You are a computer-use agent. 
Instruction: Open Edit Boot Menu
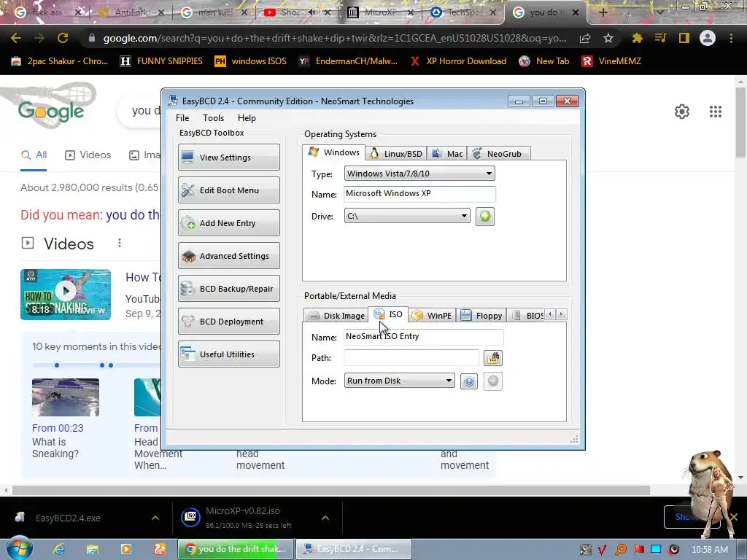(228, 190)
